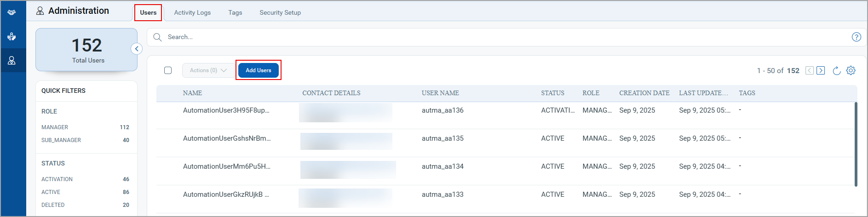Tick the select-all users checkbox
The width and height of the screenshot is (868, 217).
(x=168, y=70)
